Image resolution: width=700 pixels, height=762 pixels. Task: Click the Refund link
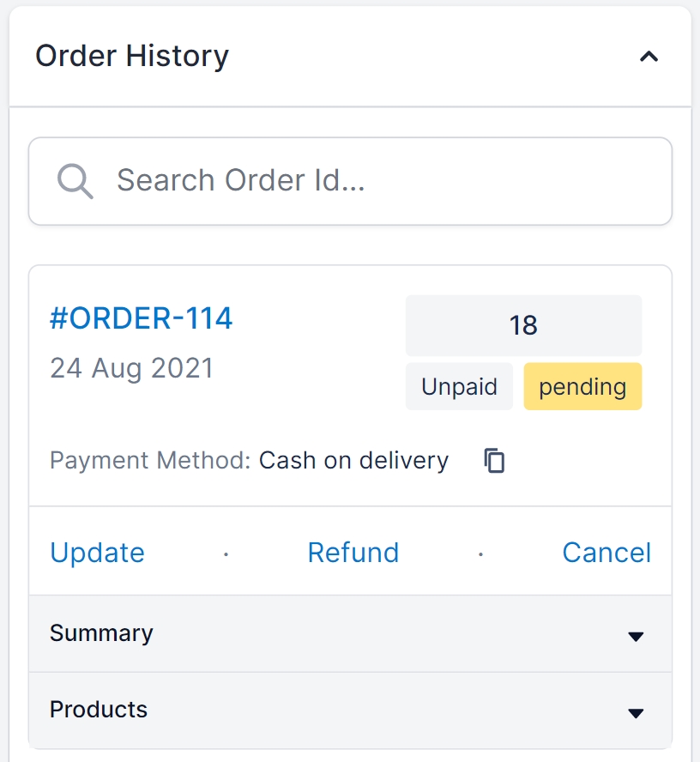tap(353, 553)
